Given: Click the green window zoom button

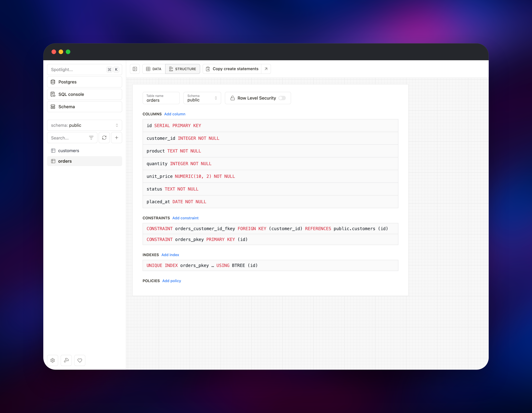Looking at the screenshot, I should [68, 52].
